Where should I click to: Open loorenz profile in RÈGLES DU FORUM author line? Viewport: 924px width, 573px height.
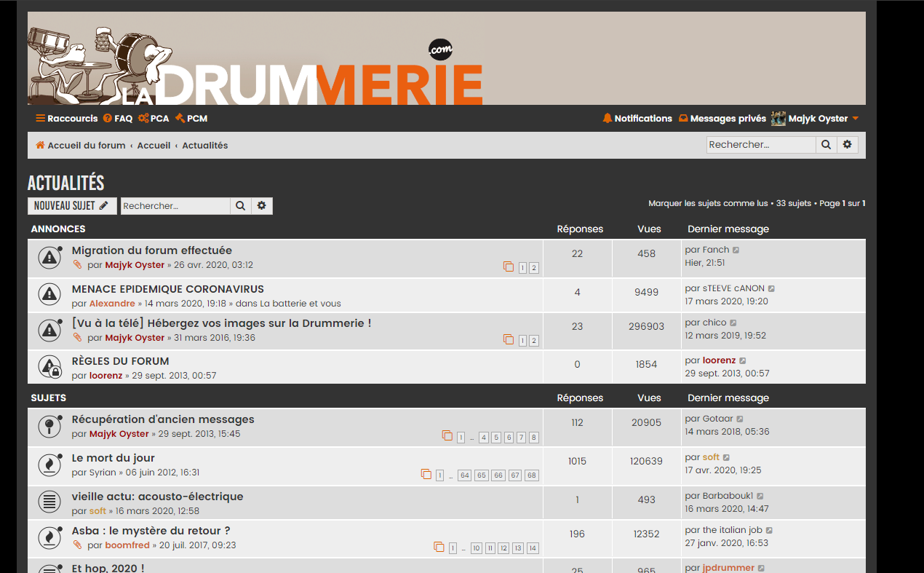(x=106, y=376)
